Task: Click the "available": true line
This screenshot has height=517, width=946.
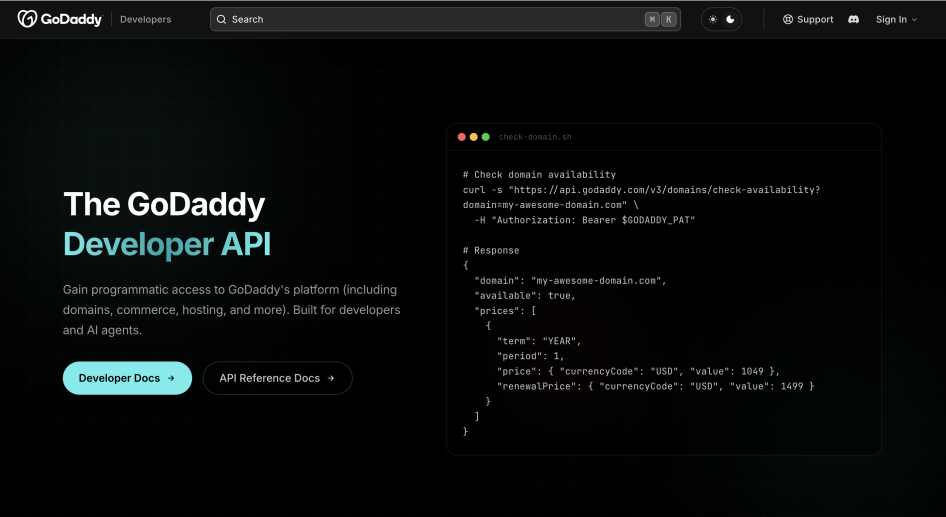Action: tap(525, 296)
